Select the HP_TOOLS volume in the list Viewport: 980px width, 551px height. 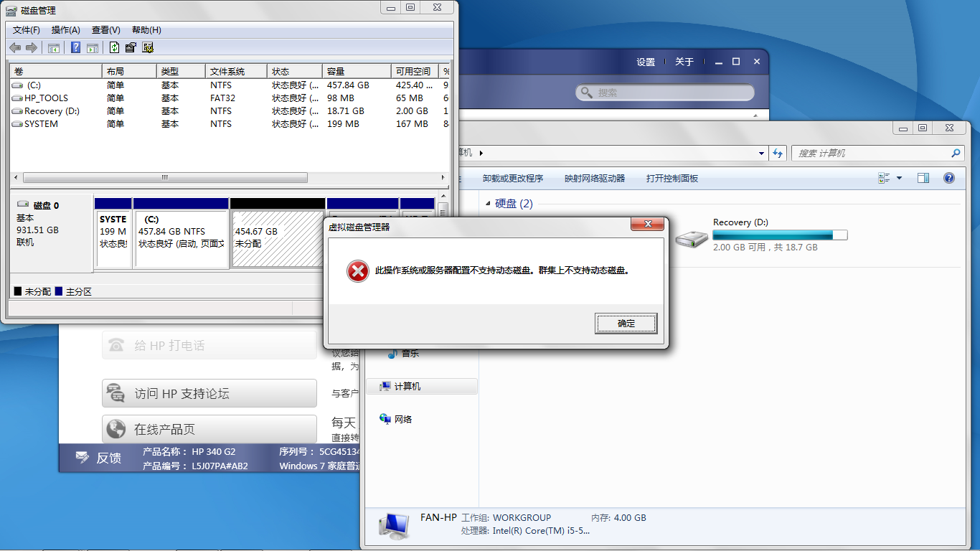pos(46,98)
